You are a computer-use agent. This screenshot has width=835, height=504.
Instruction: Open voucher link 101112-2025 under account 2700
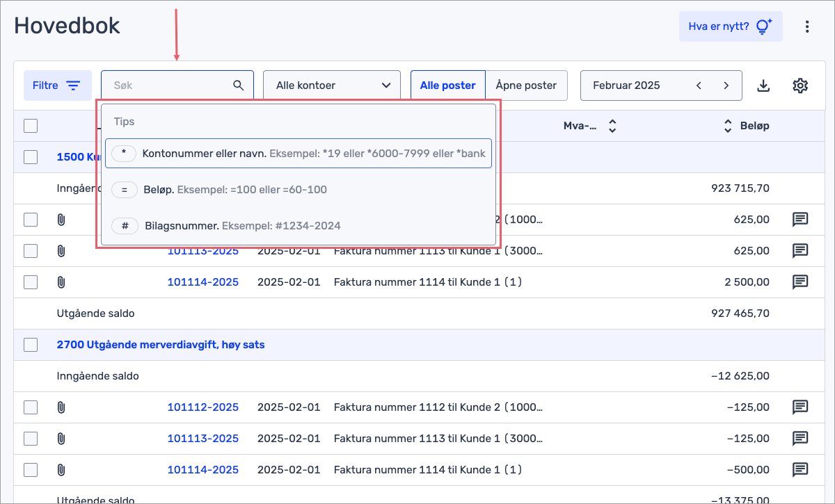(x=203, y=407)
